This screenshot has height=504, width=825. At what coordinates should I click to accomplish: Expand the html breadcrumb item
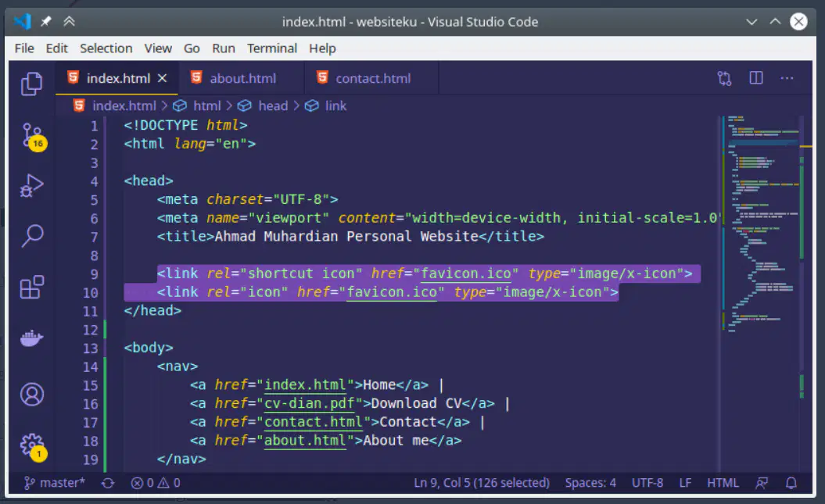pos(206,105)
